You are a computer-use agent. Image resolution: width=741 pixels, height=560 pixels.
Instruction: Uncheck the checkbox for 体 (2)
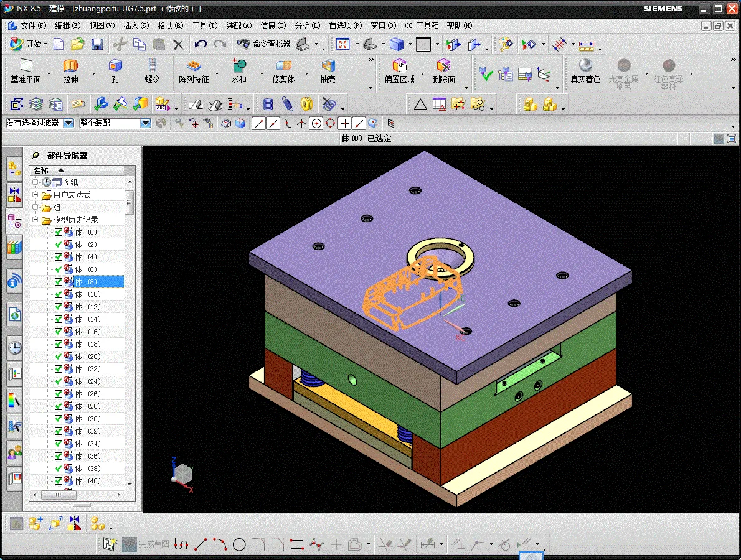[x=59, y=245]
